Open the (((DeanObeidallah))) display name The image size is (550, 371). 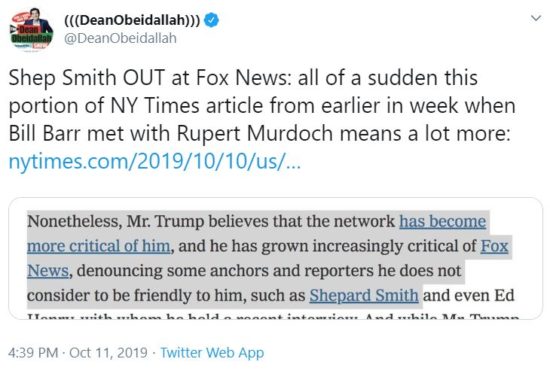[x=132, y=20]
